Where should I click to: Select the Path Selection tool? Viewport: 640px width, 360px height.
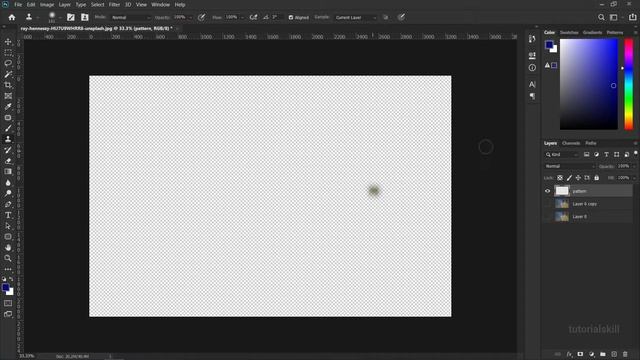coord(8,226)
